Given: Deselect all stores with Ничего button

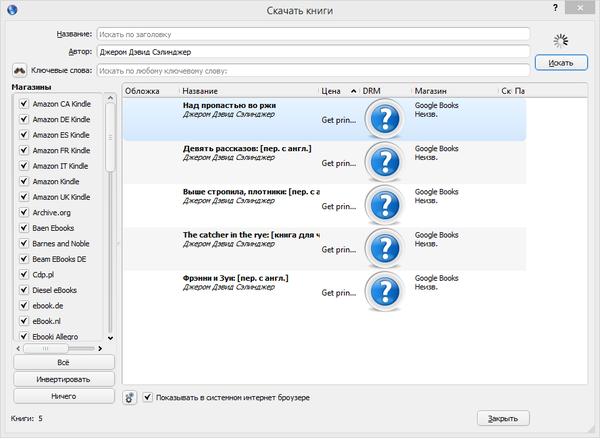Looking at the screenshot, I should coord(64,396).
